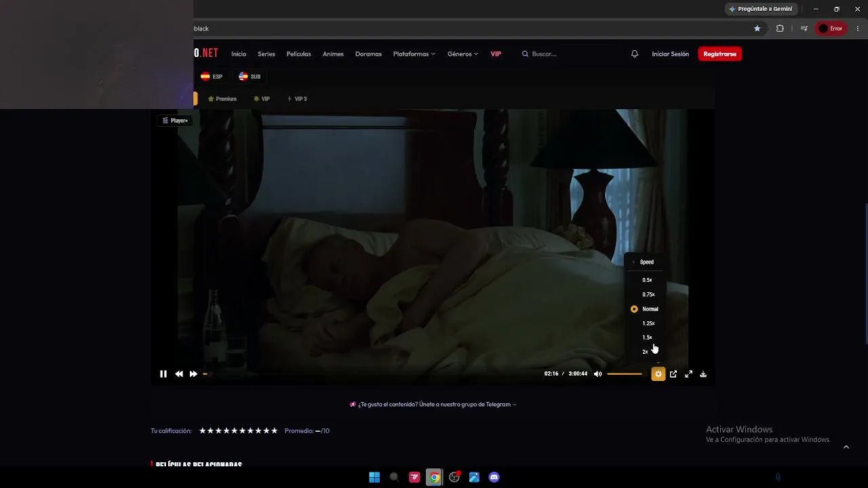Open Discord from the taskbar
Image resolution: width=868 pixels, height=488 pixels.
[494, 477]
